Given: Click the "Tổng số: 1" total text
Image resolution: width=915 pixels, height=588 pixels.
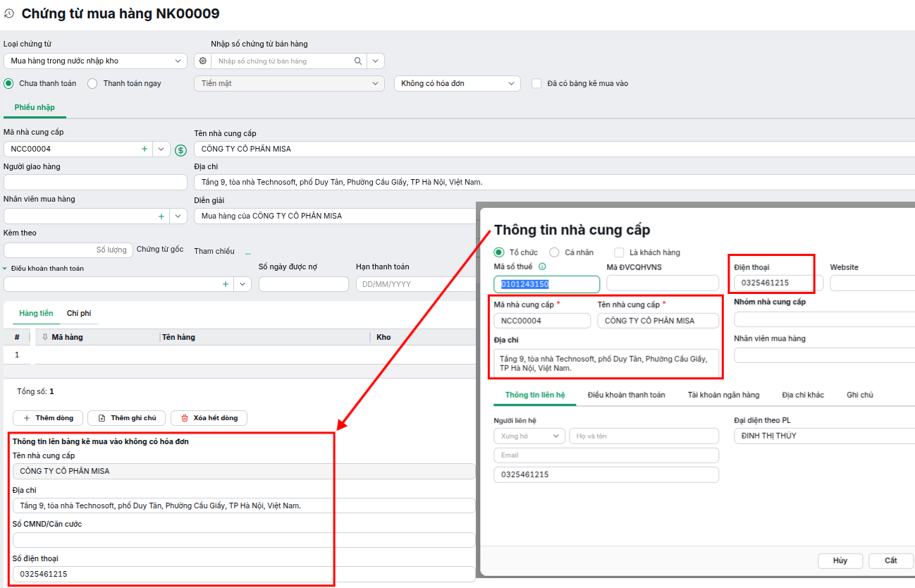Looking at the screenshot, I should click(x=35, y=391).
